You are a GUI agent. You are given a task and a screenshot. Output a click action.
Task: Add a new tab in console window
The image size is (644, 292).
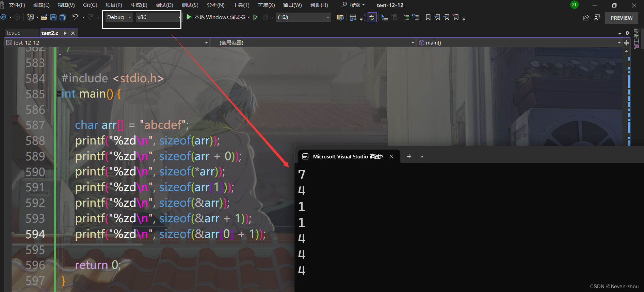click(x=409, y=156)
